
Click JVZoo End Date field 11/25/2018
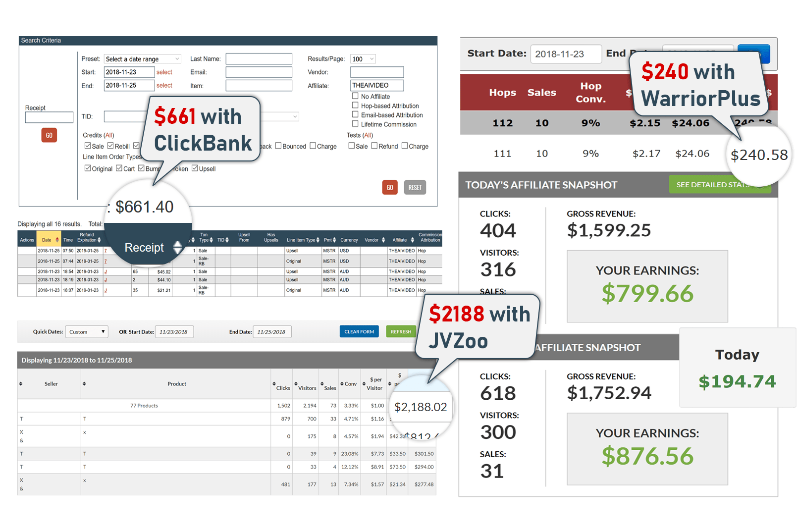coord(272,332)
